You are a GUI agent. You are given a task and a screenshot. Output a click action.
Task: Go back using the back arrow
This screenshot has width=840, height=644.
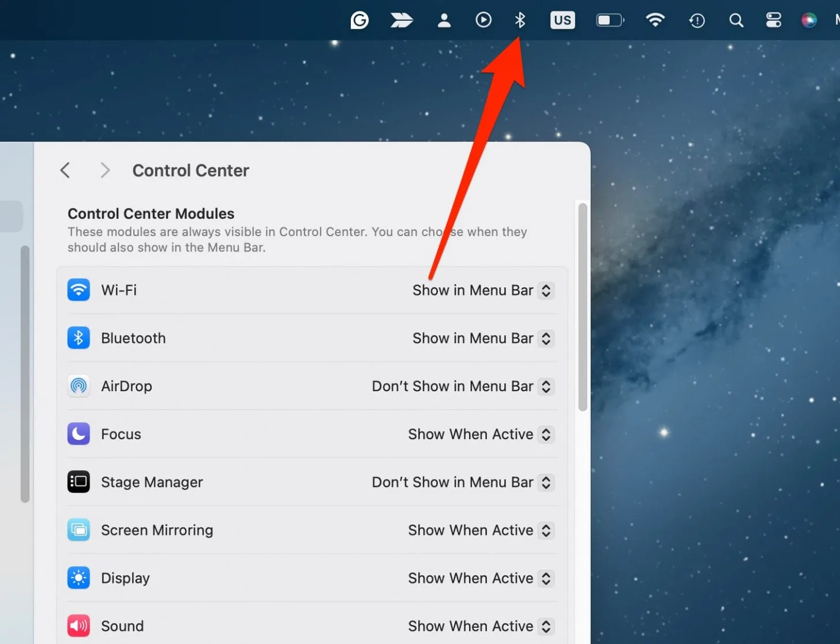click(x=65, y=170)
